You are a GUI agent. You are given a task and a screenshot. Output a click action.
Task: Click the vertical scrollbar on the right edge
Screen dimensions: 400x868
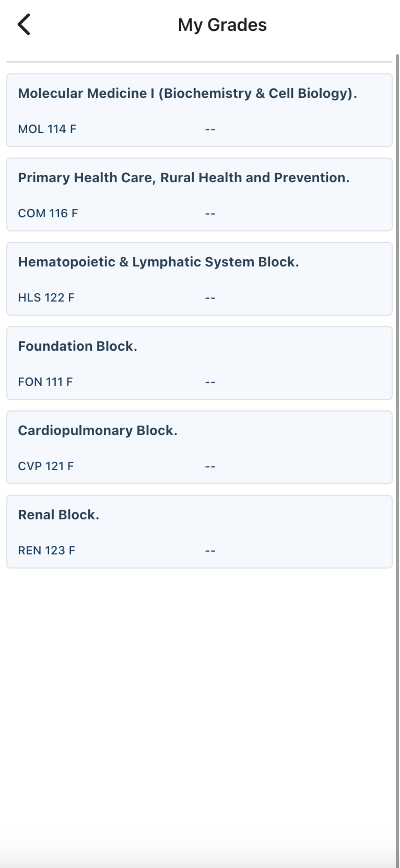(397, 461)
